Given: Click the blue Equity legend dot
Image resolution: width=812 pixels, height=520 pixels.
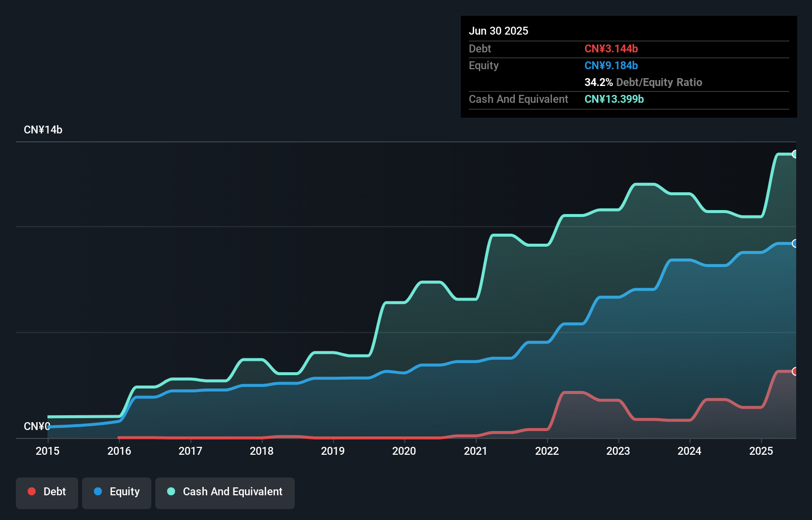Looking at the screenshot, I should [98, 491].
